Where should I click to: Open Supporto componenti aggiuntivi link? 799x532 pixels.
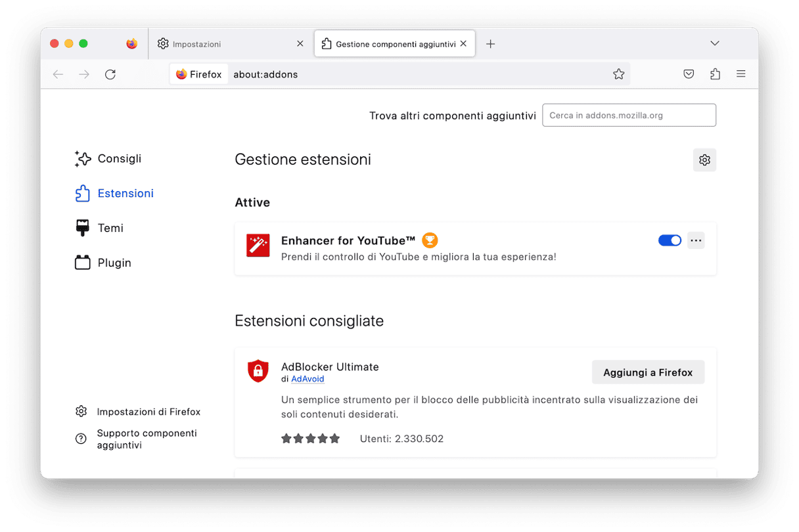[x=137, y=439]
